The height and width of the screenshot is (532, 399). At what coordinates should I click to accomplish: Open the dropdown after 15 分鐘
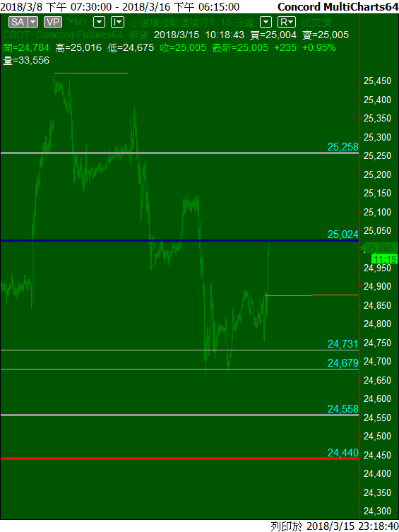[x=266, y=23]
